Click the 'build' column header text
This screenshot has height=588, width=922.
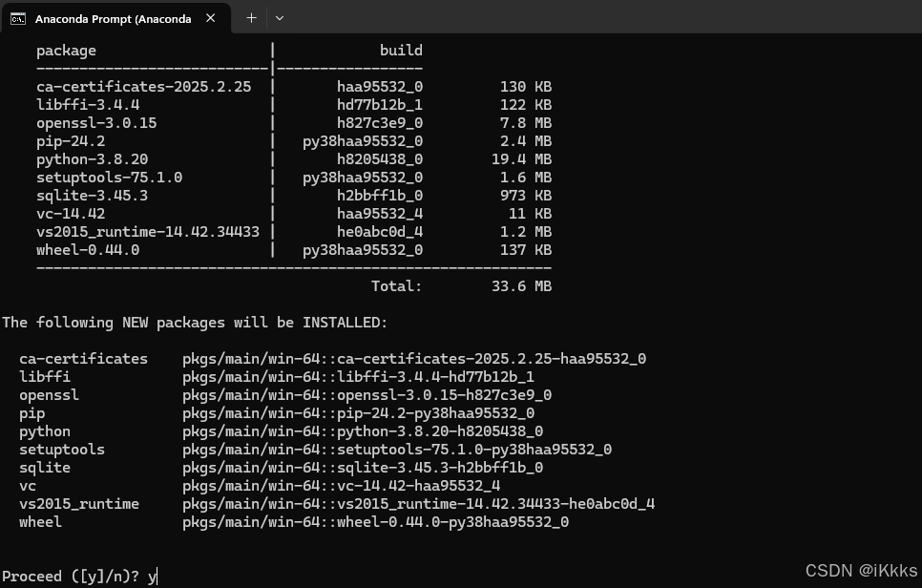point(401,51)
